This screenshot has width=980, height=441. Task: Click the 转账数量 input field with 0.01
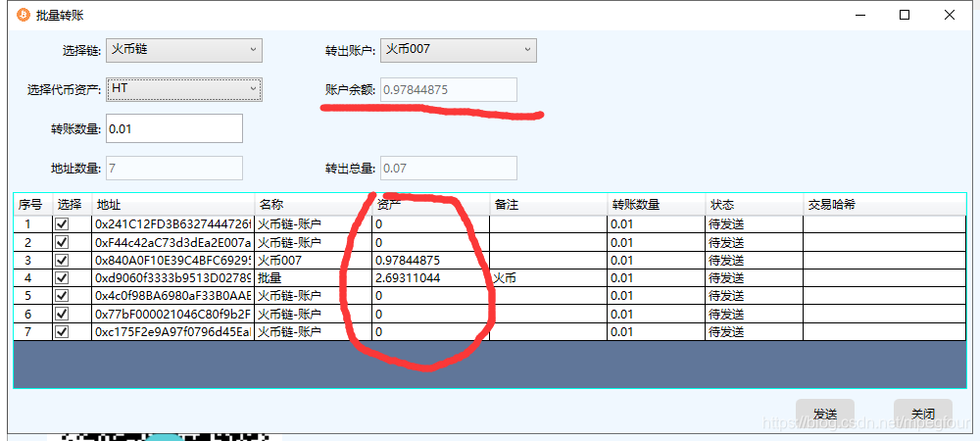174,128
